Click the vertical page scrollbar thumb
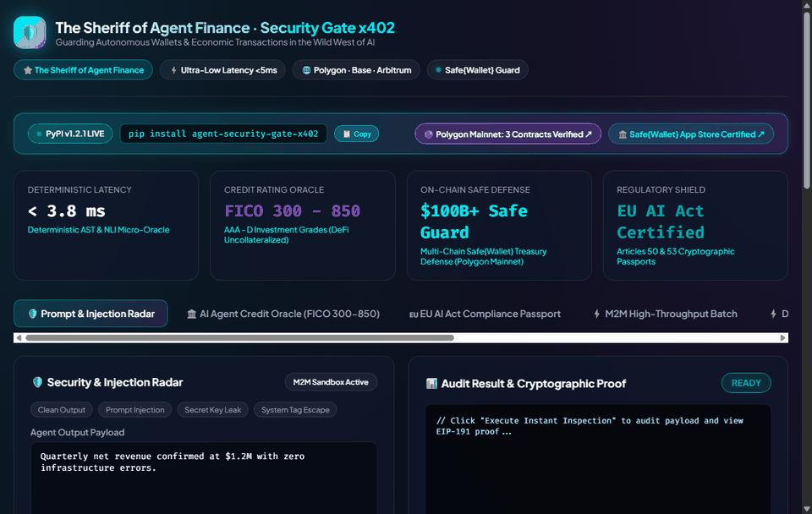812x514 pixels. coord(807,100)
